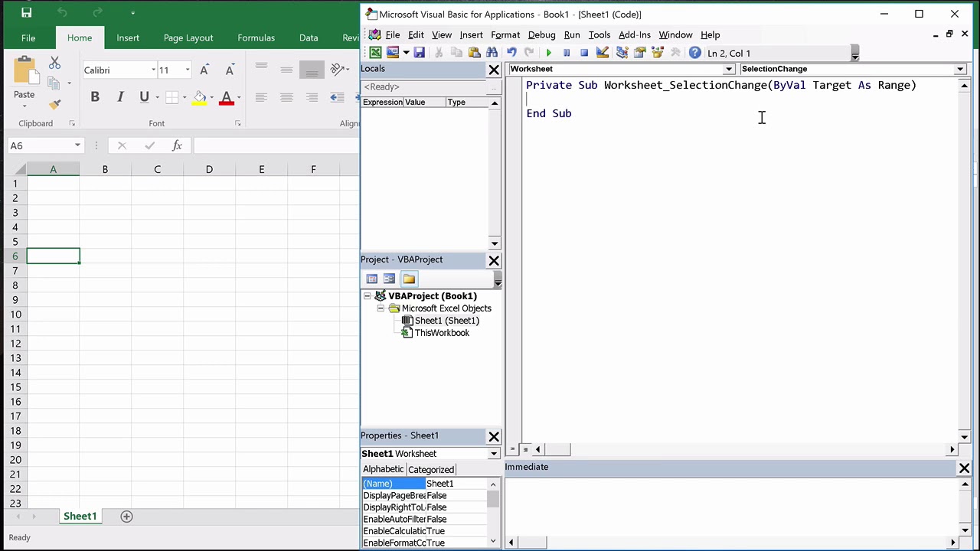Click the red Font Color swatch
980x551 pixels.
tap(227, 97)
